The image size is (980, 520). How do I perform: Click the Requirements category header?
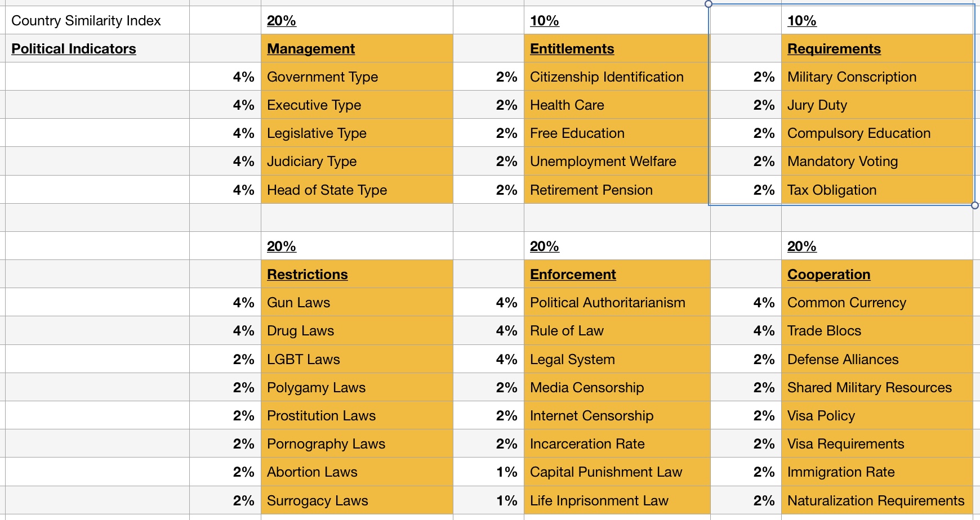pyautogui.click(x=834, y=48)
